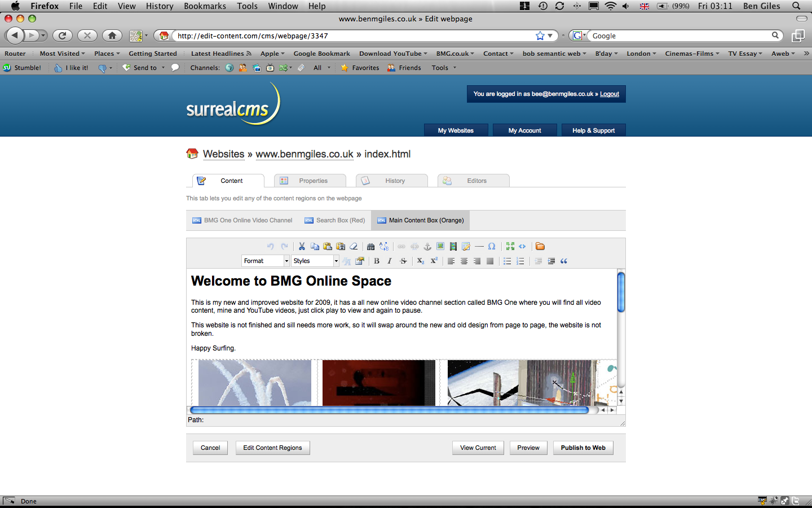Image resolution: width=812 pixels, height=508 pixels.
Task: Click the Insert Image icon
Action: (x=440, y=246)
